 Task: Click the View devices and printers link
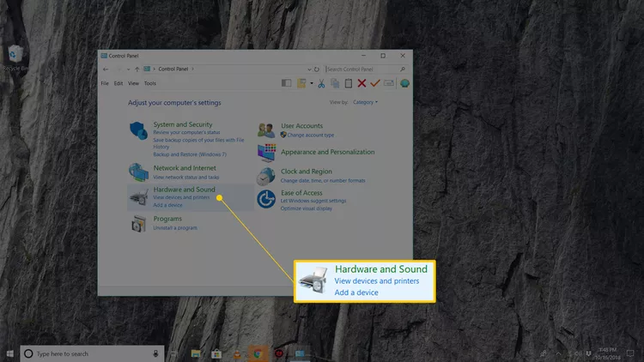point(181,198)
